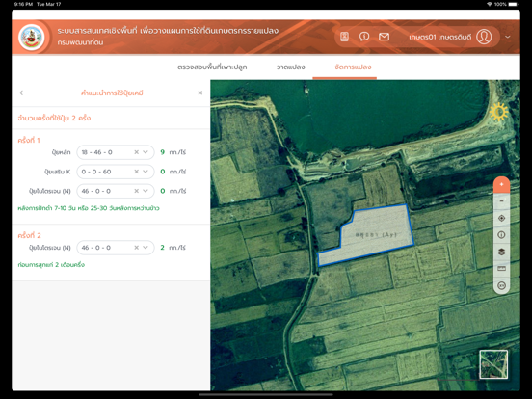Click the department logo emblem
The height and width of the screenshot is (399, 532).
(32, 37)
